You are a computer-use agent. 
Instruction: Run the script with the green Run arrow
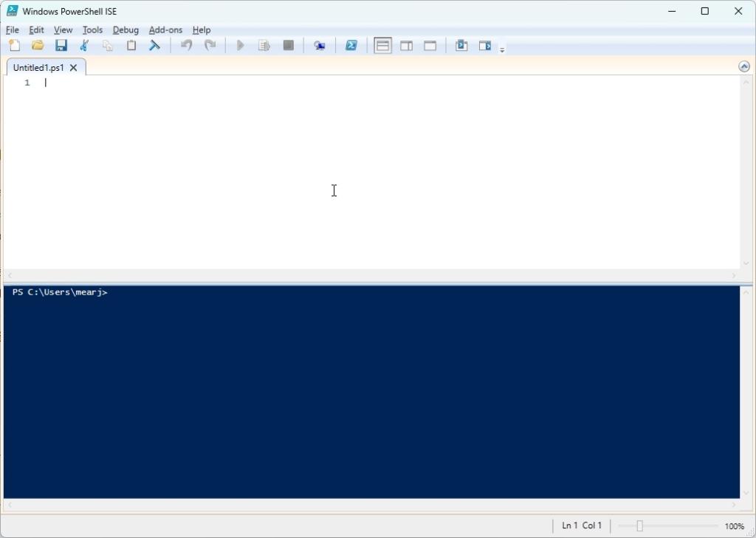[240, 45]
